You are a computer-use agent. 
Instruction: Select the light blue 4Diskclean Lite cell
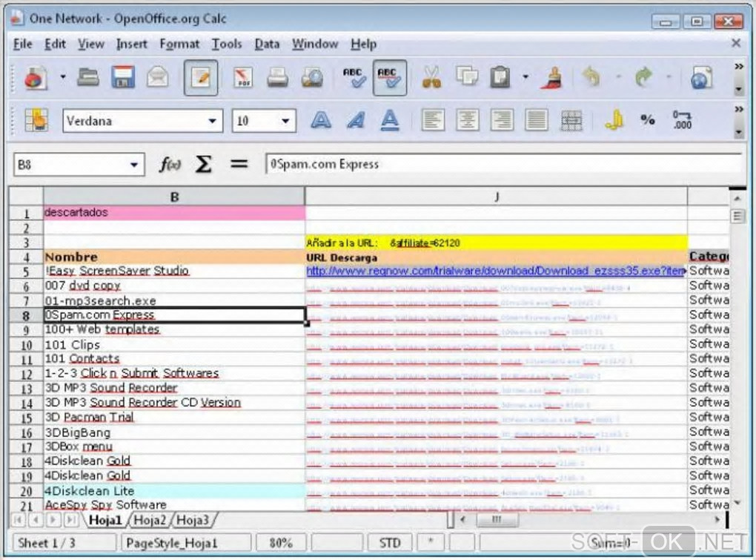(x=174, y=491)
